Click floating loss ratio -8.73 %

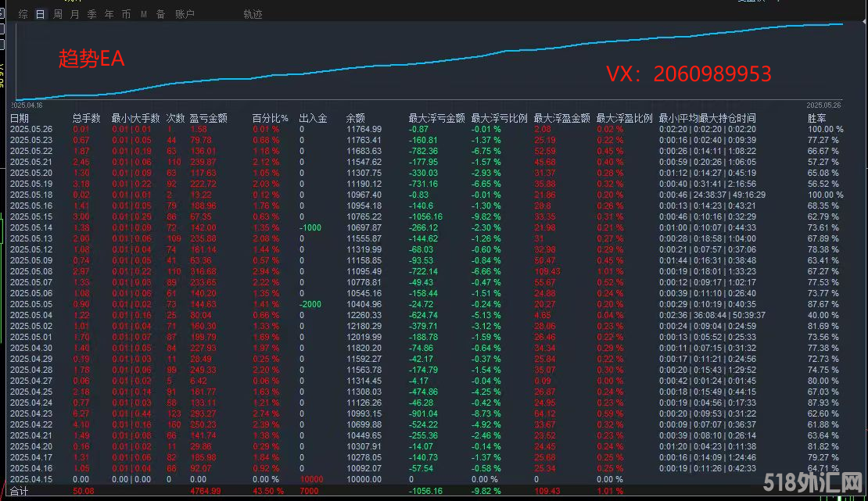pos(486,413)
